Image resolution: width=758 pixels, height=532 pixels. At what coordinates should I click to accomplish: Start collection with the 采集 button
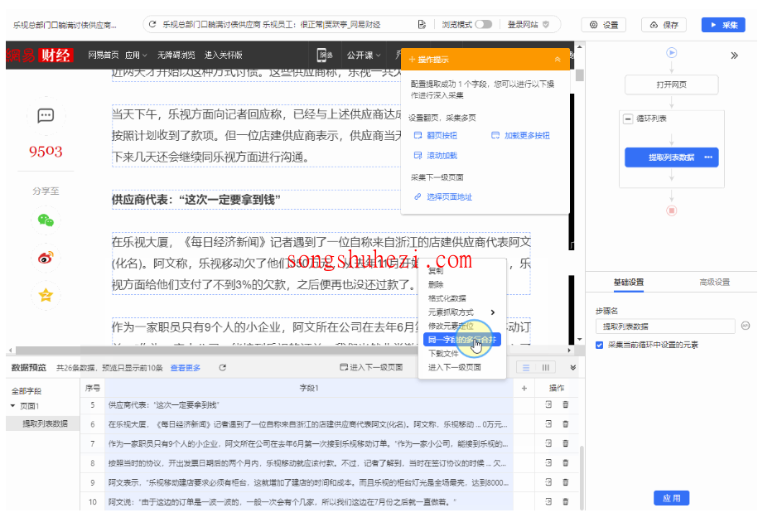pyautogui.click(x=723, y=25)
